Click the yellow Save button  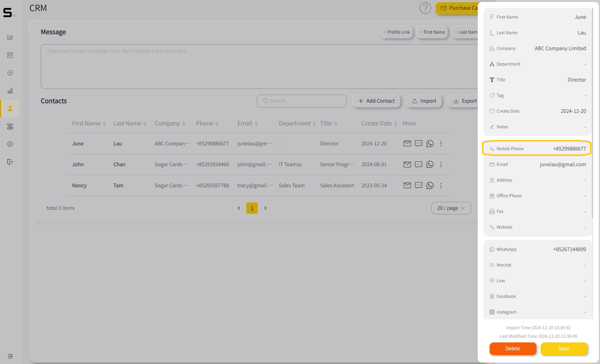pos(564,349)
